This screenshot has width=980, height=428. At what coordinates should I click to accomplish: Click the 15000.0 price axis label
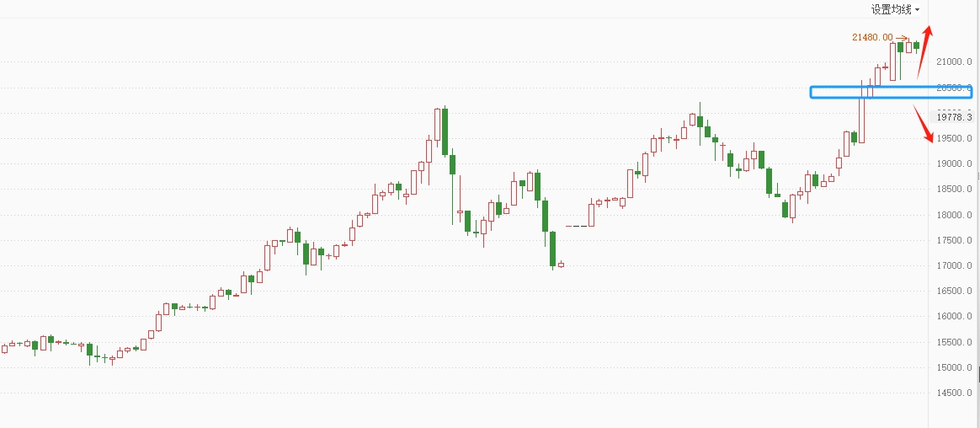pyautogui.click(x=955, y=367)
